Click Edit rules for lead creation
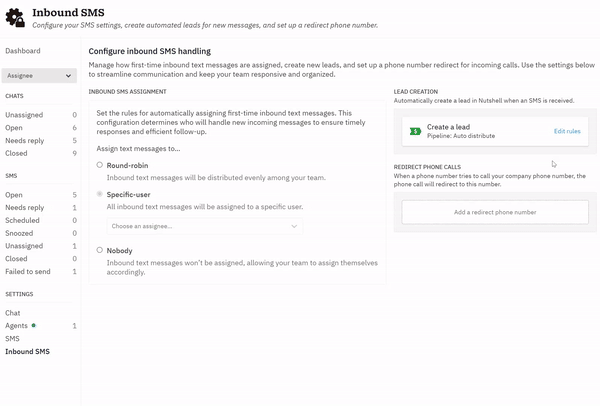The image size is (600, 406). coord(566,131)
